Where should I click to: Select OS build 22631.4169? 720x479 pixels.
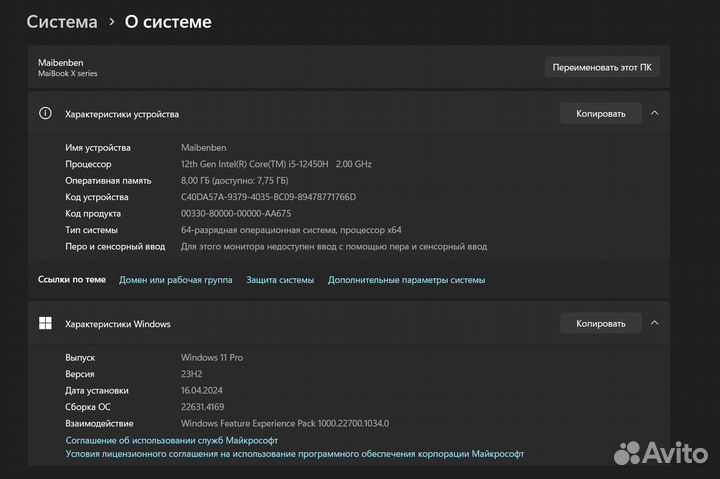pyautogui.click(x=202, y=407)
